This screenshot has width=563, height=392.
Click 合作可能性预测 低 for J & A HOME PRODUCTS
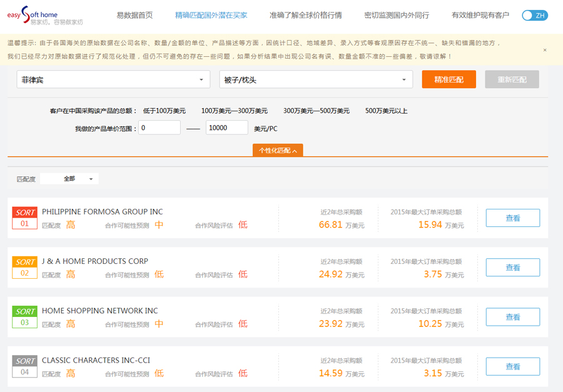[x=134, y=274]
